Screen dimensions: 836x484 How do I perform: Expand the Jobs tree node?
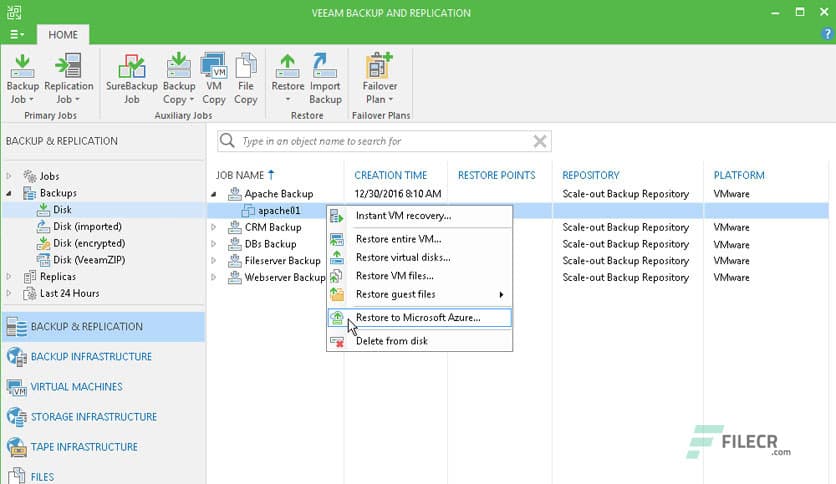[x=9, y=176]
